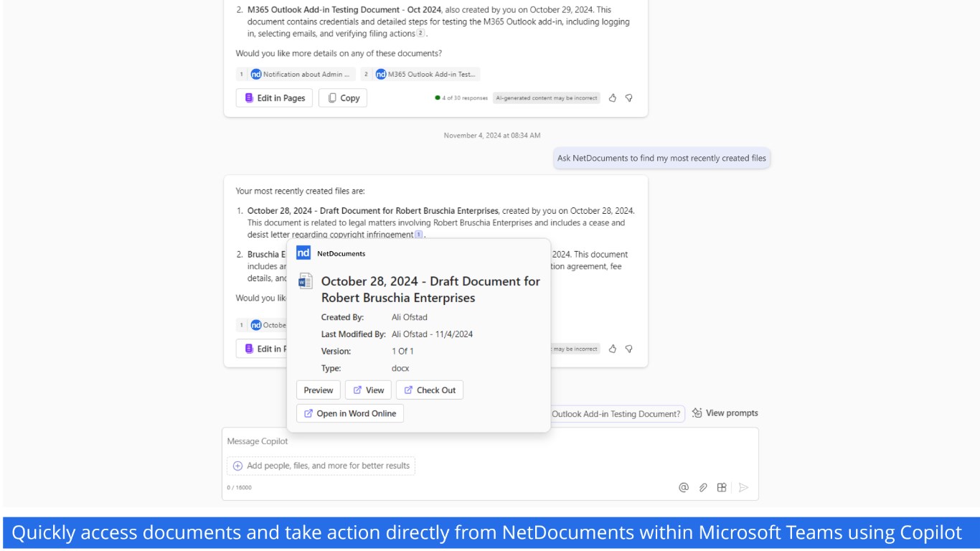Viewport: 980px width, 551px height.
Task: Click Edit in Pages in the first response
Action: coord(275,98)
